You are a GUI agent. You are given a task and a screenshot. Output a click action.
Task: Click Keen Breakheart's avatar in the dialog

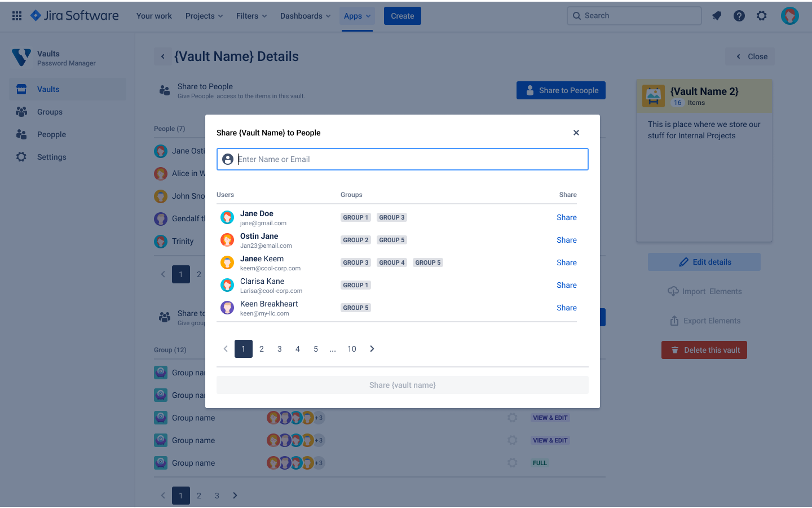point(227,308)
